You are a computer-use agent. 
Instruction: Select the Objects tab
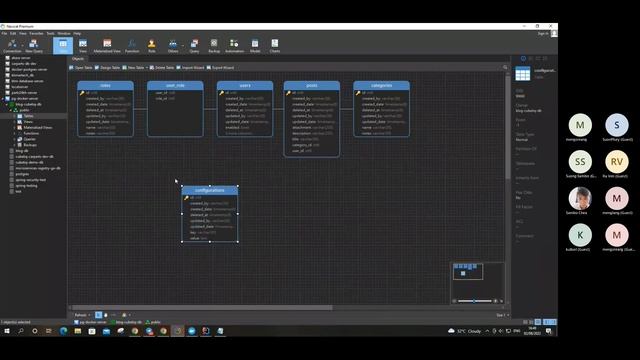coord(78,59)
